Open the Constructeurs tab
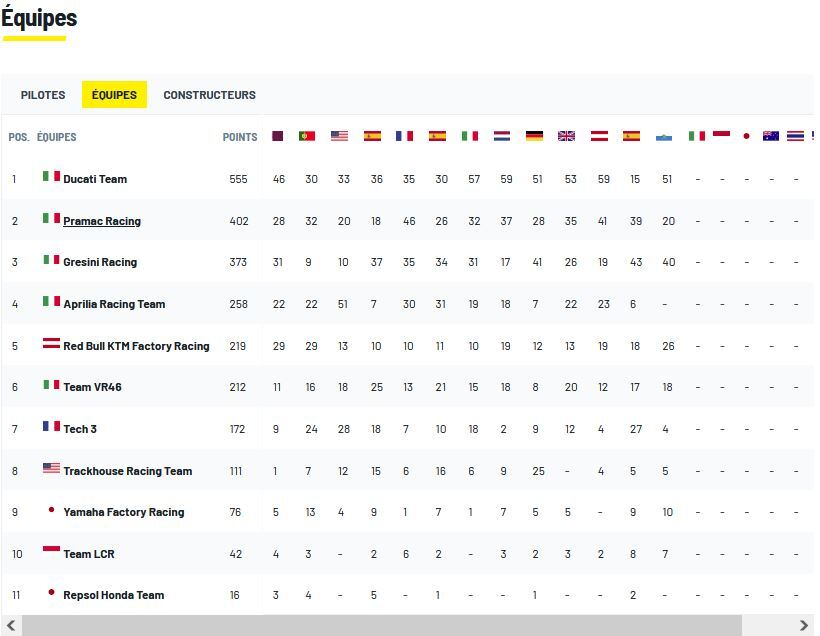This screenshot has height=636, width=820. [x=209, y=95]
